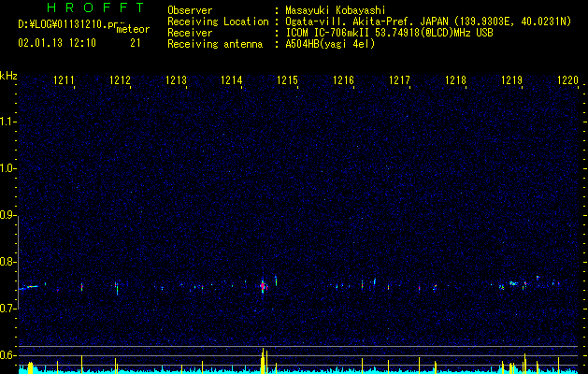Click the 1215 time axis marker
This screenshot has width=588, height=374.
point(288,80)
